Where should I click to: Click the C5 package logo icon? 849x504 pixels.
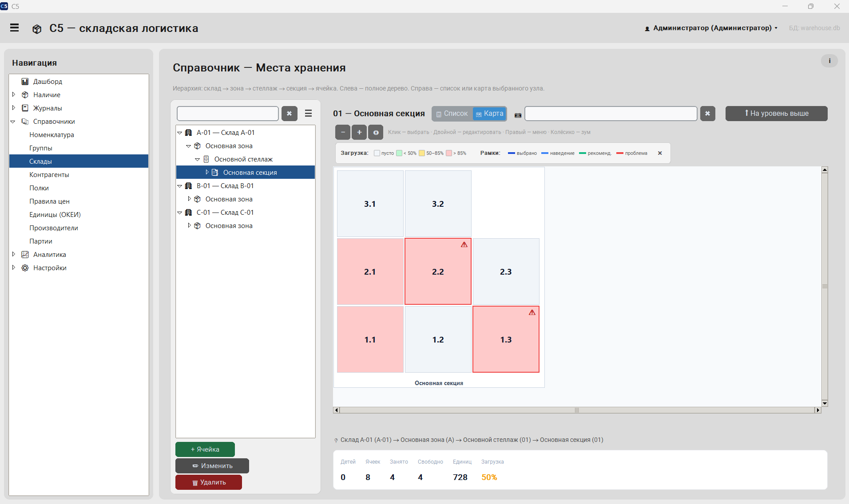pyautogui.click(x=37, y=29)
